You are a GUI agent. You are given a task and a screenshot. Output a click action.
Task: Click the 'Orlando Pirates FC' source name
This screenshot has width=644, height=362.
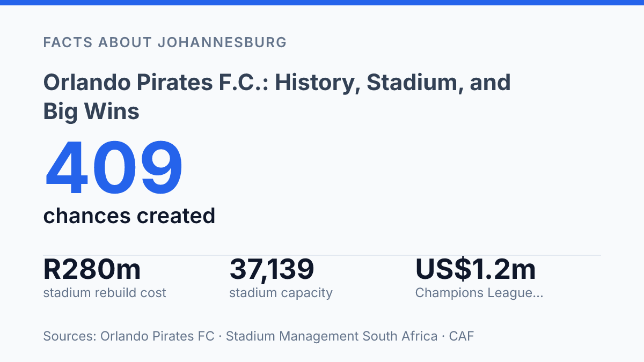click(x=157, y=336)
